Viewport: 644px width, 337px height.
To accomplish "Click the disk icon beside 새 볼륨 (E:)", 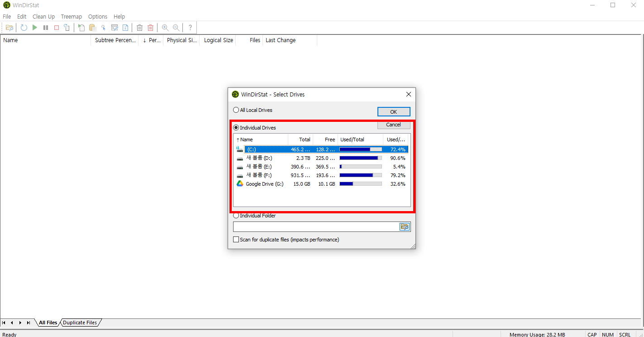I will click(x=240, y=167).
